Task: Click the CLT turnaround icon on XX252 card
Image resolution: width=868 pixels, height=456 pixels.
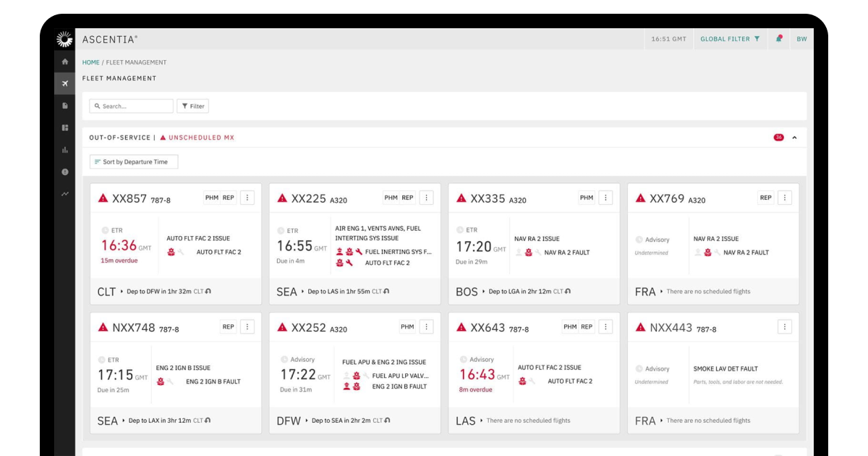Action: [387, 421]
